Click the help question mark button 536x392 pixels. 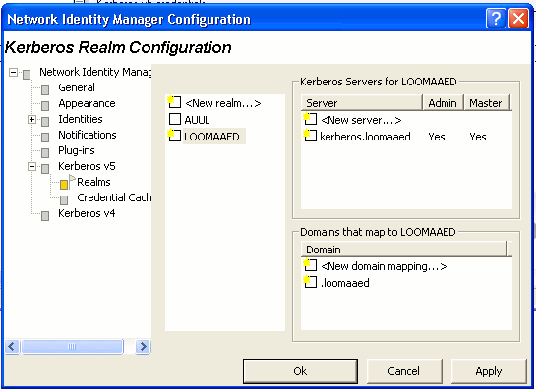496,18
